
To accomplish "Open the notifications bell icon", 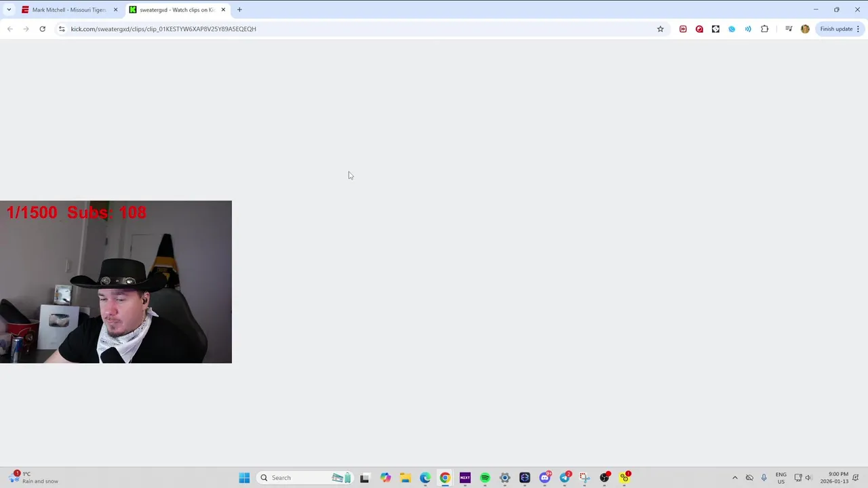I will [x=856, y=478].
